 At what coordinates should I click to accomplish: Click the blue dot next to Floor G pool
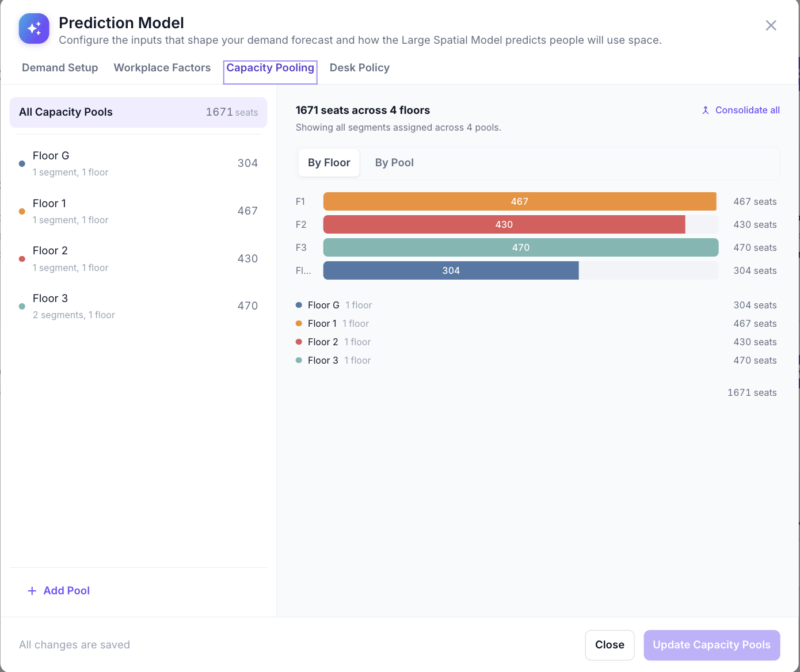(x=22, y=163)
